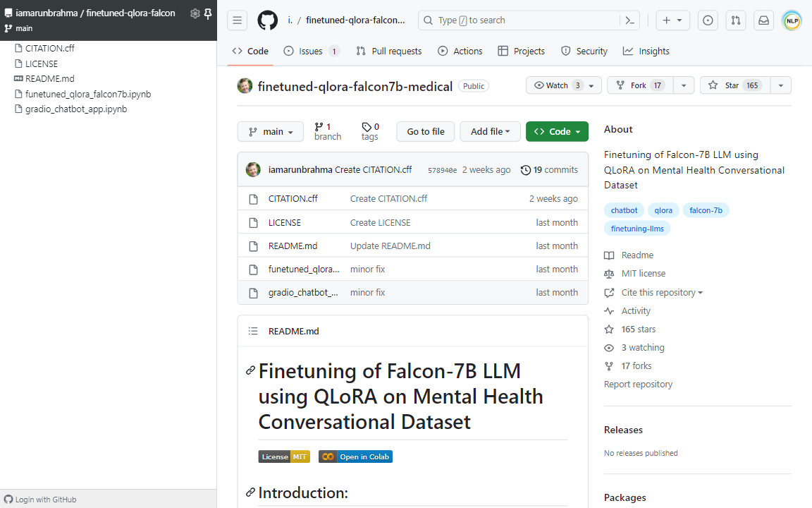Go to GitHub homepage via Octocat logo

[268, 20]
